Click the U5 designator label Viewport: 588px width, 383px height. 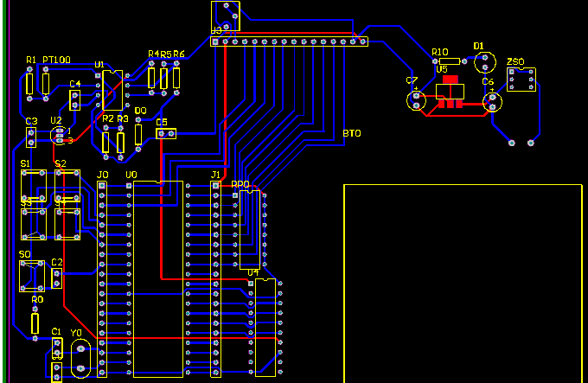pyautogui.click(x=442, y=69)
